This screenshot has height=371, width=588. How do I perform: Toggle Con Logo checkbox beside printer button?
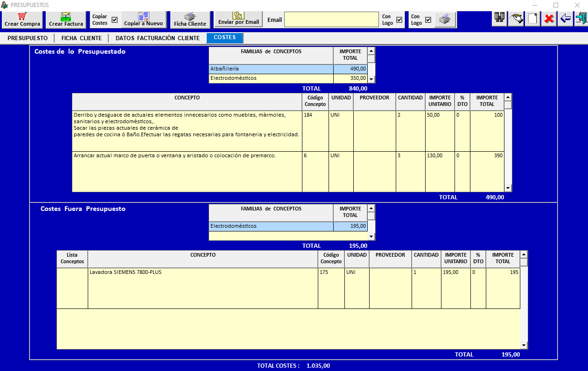tap(428, 20)
